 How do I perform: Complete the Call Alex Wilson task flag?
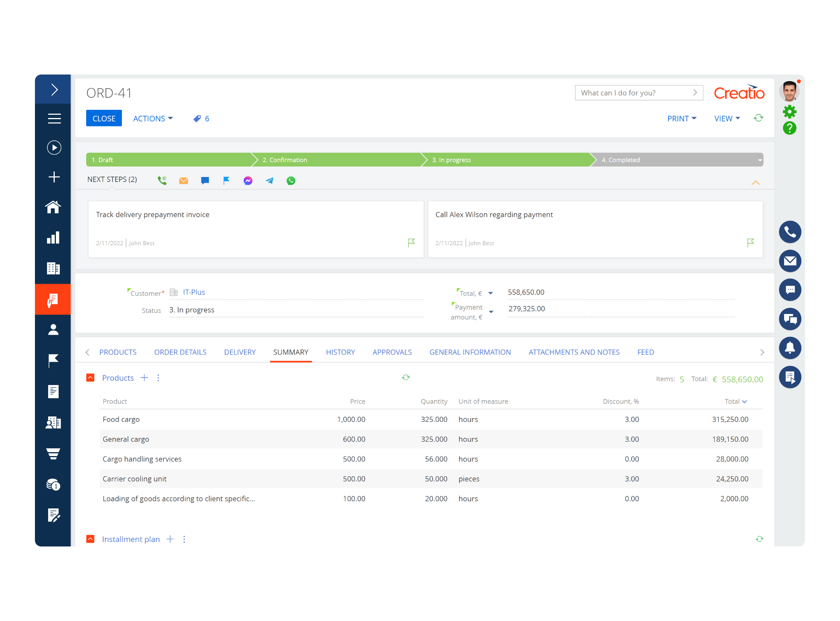pyautogui.click(x=750, y=243)
